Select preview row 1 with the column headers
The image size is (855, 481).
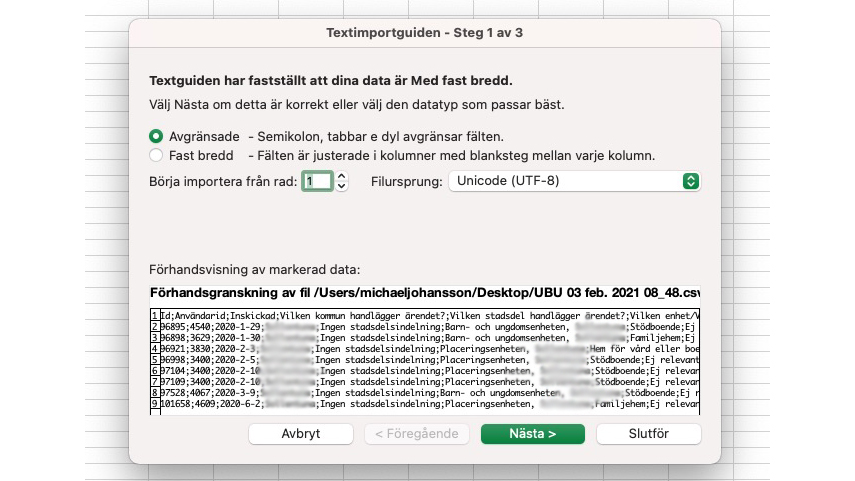coord(425,316)
